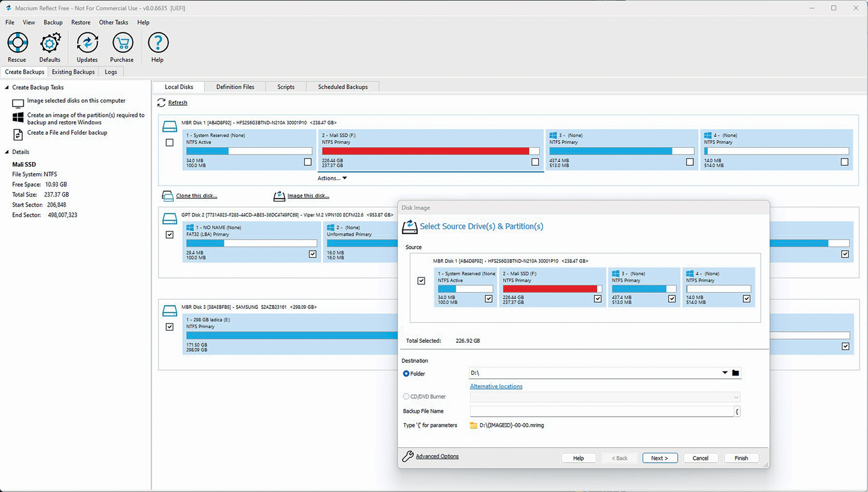This screenshot has height=492, width=868.
Task: Open the Other Tasks menu
Action: click(x=113, y=22)
